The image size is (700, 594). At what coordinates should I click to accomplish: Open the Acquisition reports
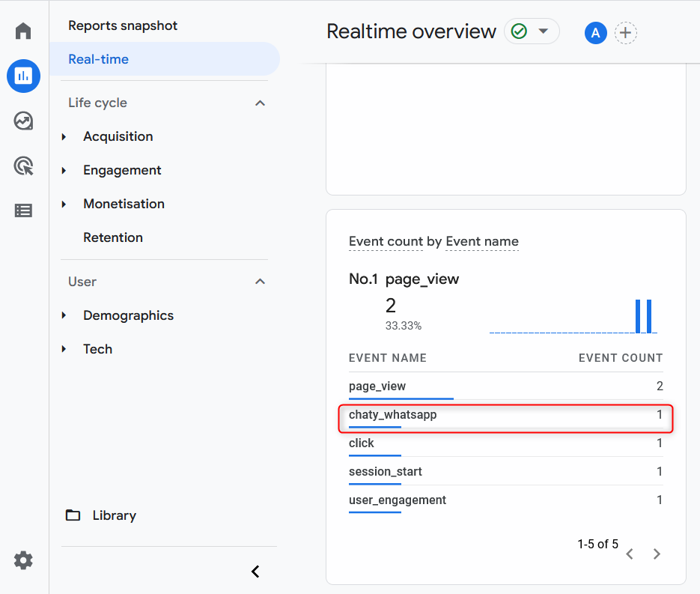point(118,136)
